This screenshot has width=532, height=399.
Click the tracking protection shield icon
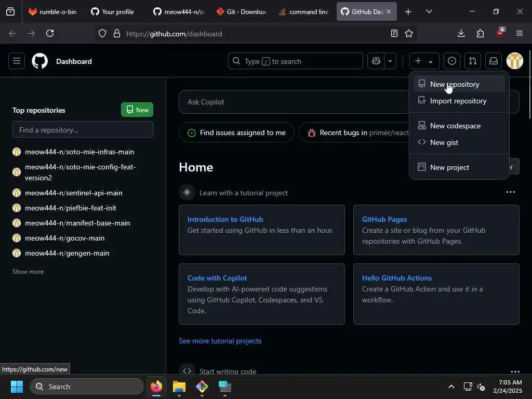(x=102, y=34)
